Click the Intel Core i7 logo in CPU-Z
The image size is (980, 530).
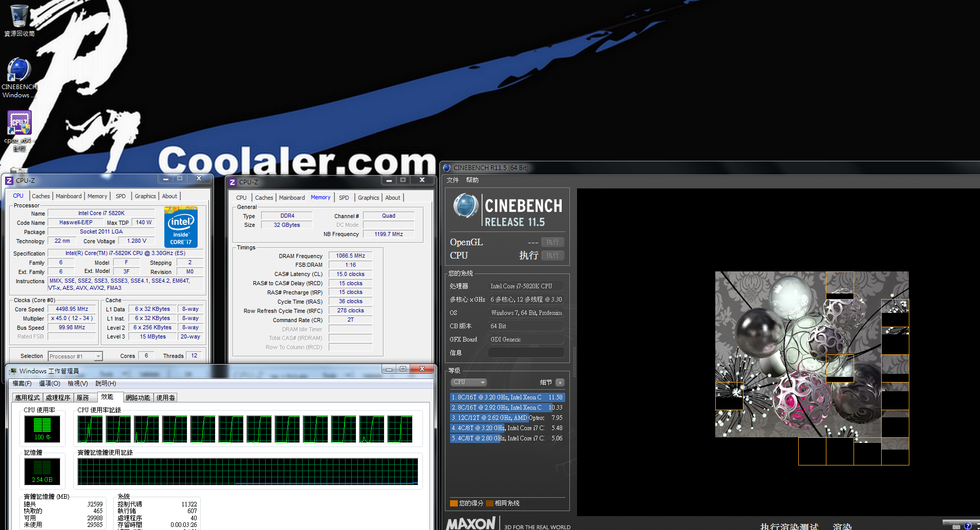point(181,227)
